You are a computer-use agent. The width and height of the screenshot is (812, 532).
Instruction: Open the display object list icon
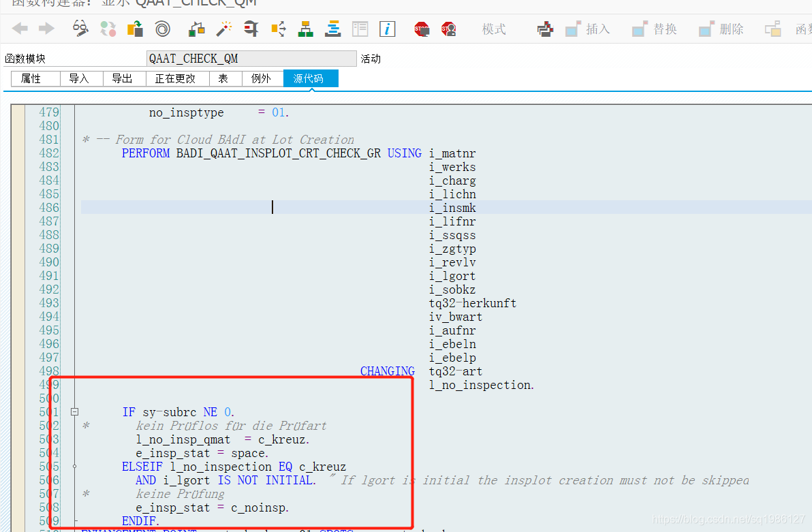pyautogui.click(x=279, y=29)
